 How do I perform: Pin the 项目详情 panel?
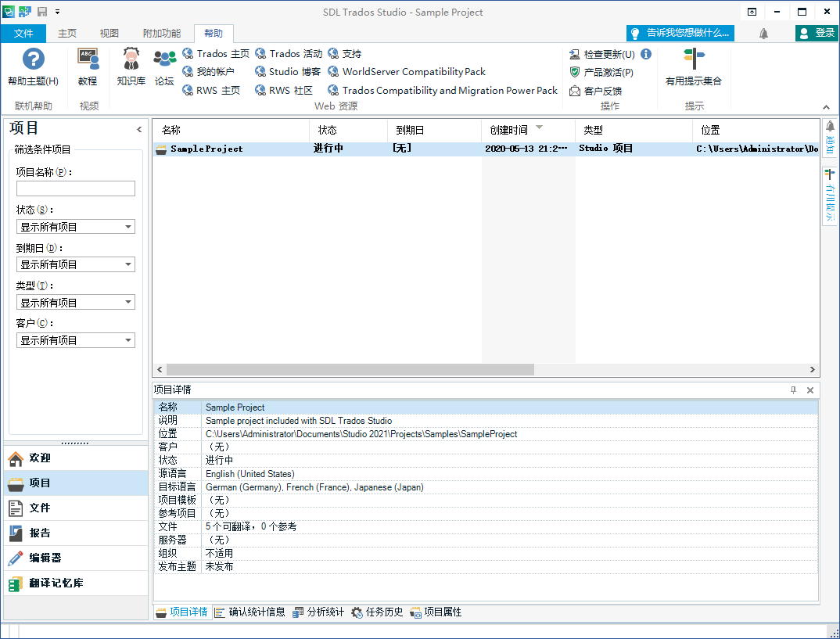click(x=793, y=390)
